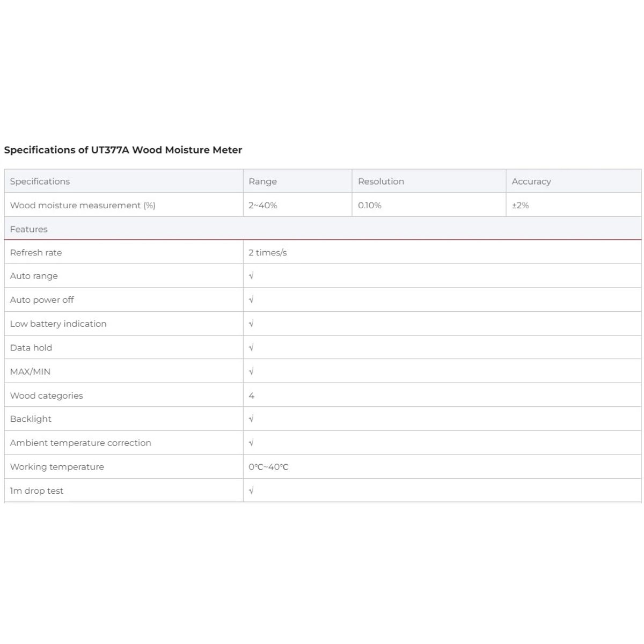
Task: Select the Range column header
Action: [262, 181]
